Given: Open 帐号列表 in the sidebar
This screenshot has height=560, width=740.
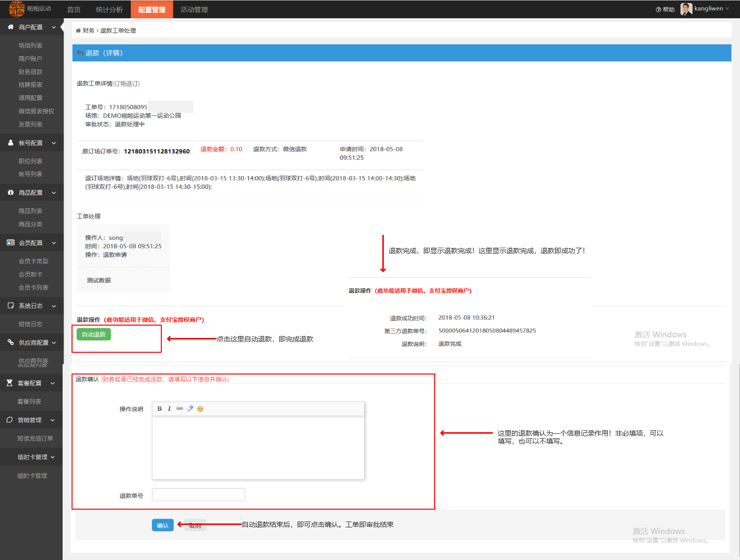Looking at the screenshot, I should pos(31,174).
